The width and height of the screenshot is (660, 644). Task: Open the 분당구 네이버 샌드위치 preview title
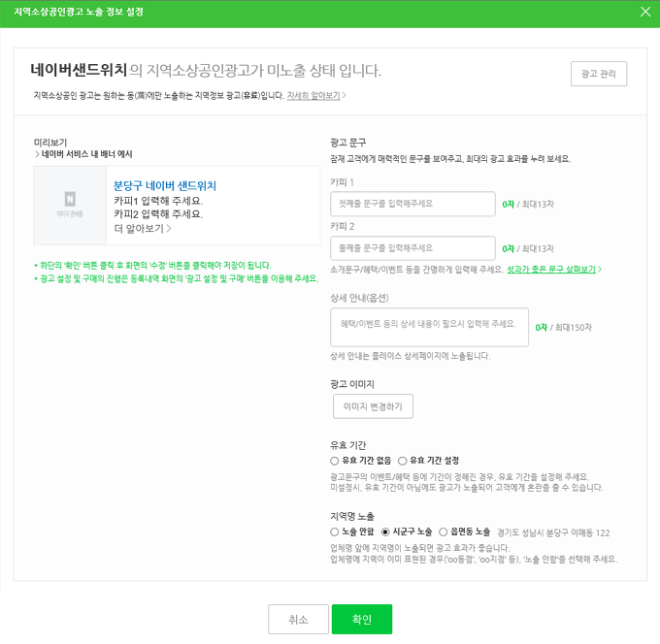click(165, 186)
